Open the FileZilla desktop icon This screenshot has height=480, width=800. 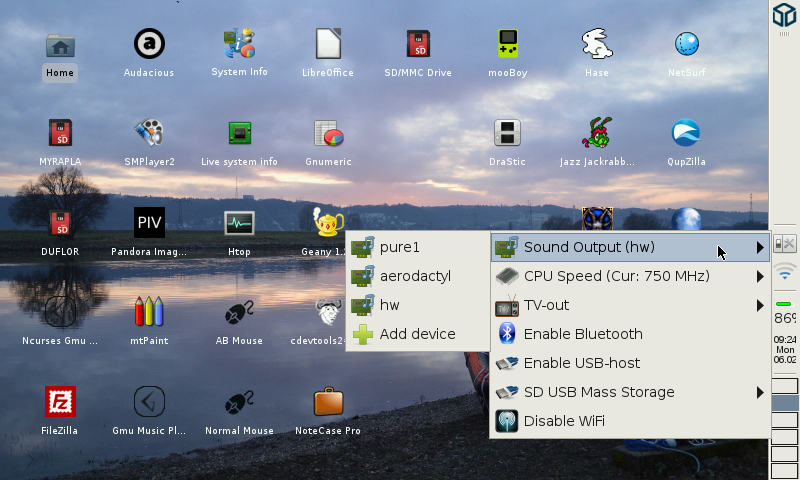point(60,403)
